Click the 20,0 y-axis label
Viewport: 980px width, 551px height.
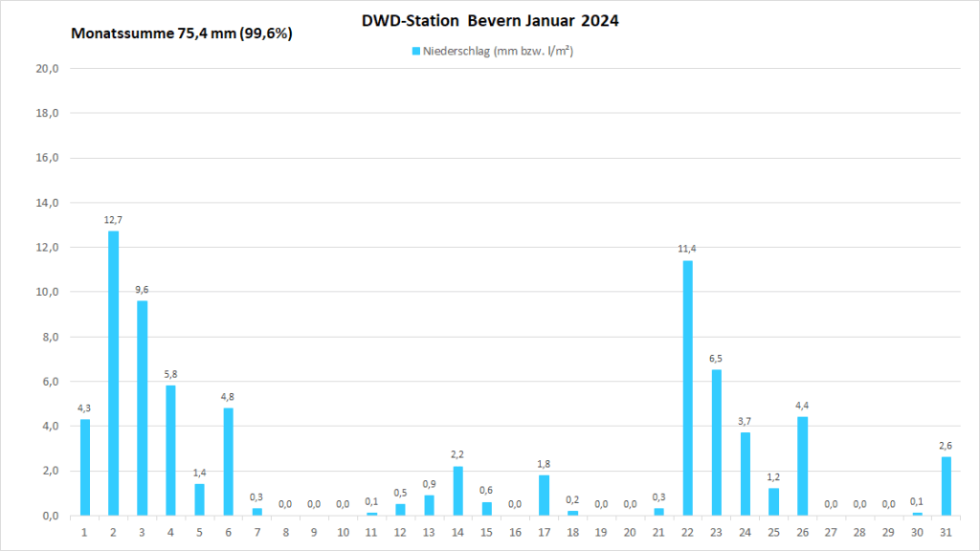pyautogui.click(x=48, y=69)
